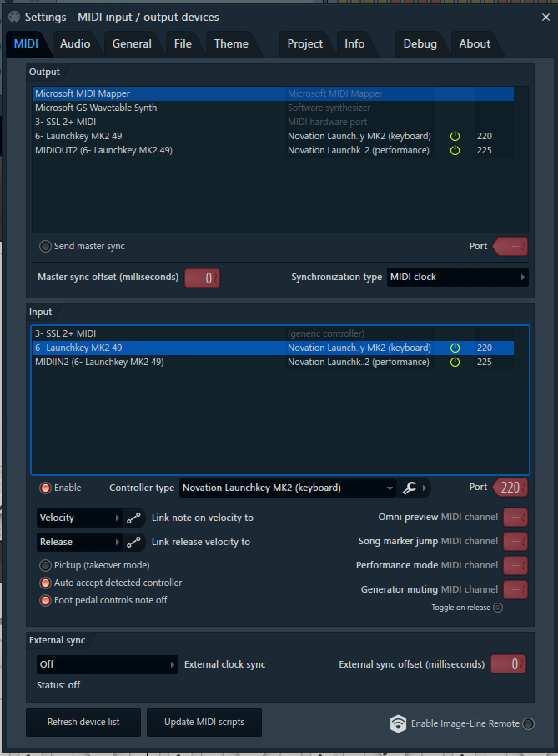Click Performance mode MIDI channel field
The image size is (558, 756).
(515, 566)
